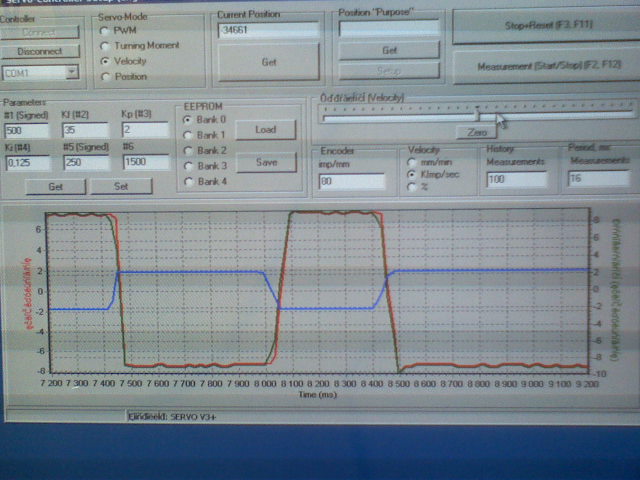Select the Velocity servo mode

pos(105,61)
